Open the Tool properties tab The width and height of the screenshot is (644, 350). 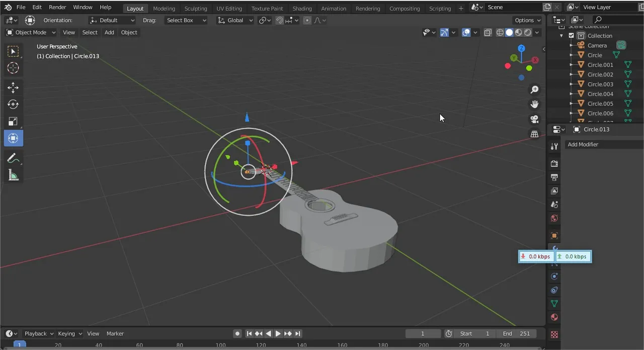[x=554, y=147]
